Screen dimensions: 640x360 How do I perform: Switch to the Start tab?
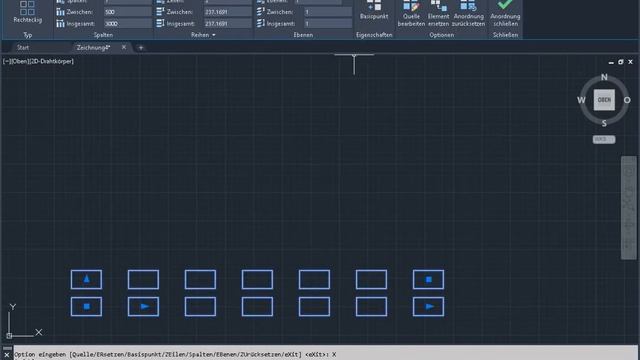(x=23, y=47)
